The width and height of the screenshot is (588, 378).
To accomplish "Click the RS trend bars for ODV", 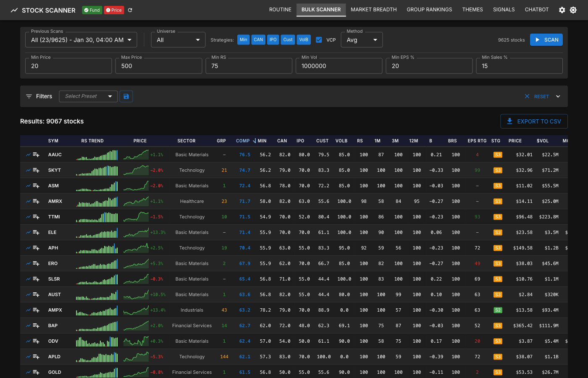I will click(97, 341).
